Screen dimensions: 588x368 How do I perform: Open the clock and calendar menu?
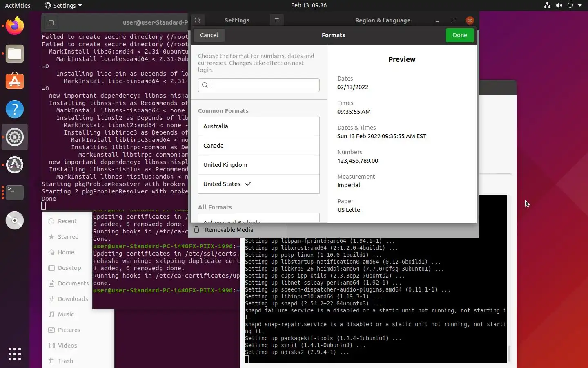309,5
